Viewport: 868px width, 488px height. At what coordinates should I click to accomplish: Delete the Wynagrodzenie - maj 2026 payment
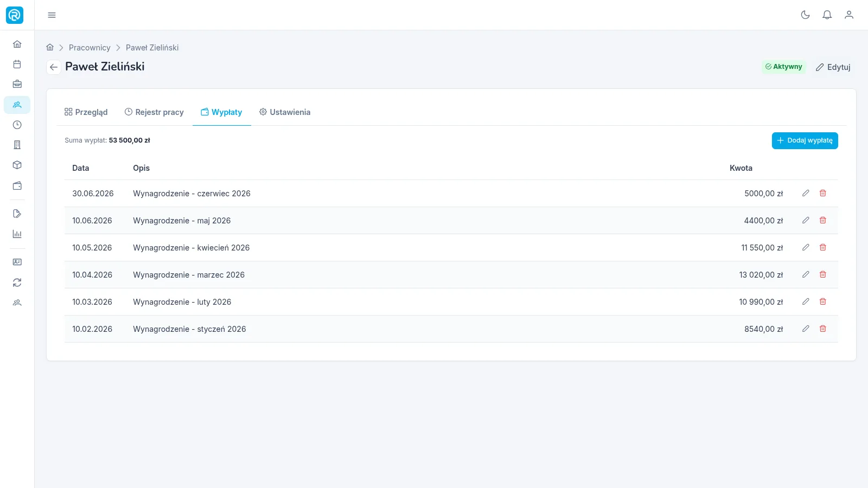click(822, 220)
